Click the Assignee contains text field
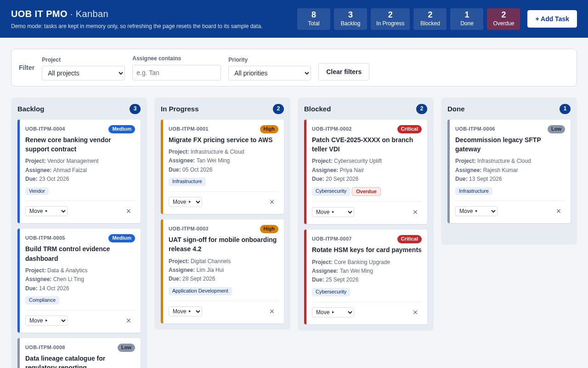 point(176,73)
